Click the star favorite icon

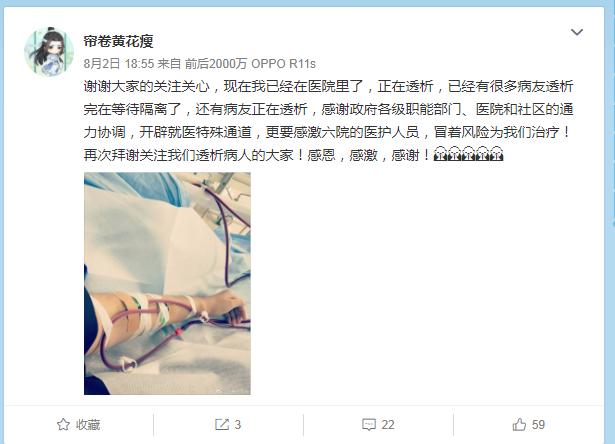pyautogui.click(x=63, y=424)
